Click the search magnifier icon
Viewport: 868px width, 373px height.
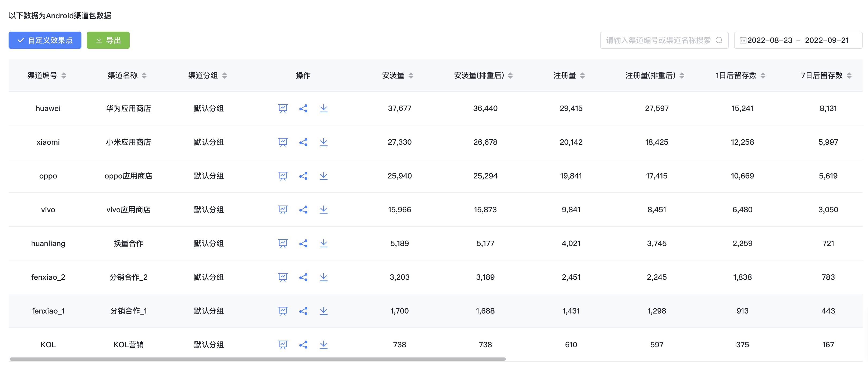[x=719, y=40]
